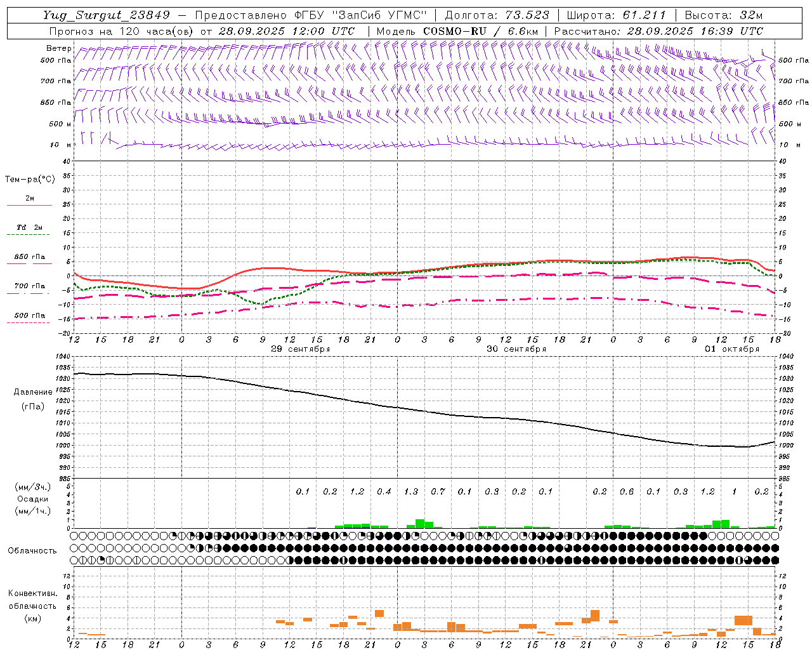Click the 0.7 three-hour precipitation value
This screenshot has height=650, width=812.
coord(438,491)
